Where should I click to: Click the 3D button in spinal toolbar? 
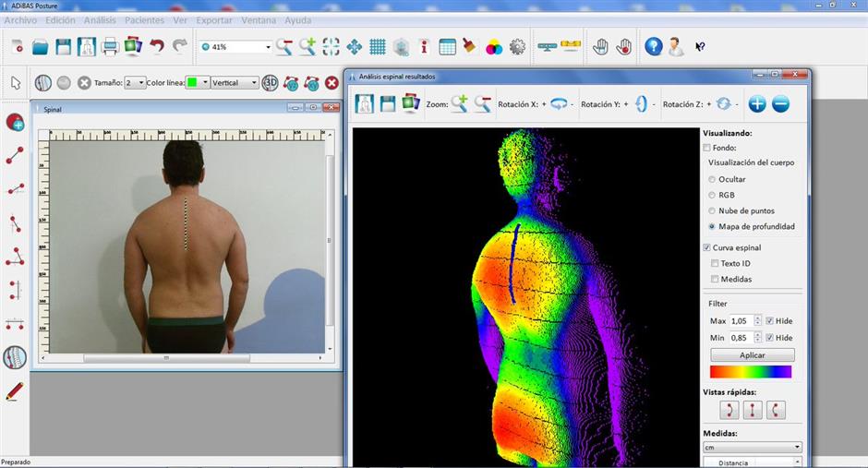tap(271, 83)
